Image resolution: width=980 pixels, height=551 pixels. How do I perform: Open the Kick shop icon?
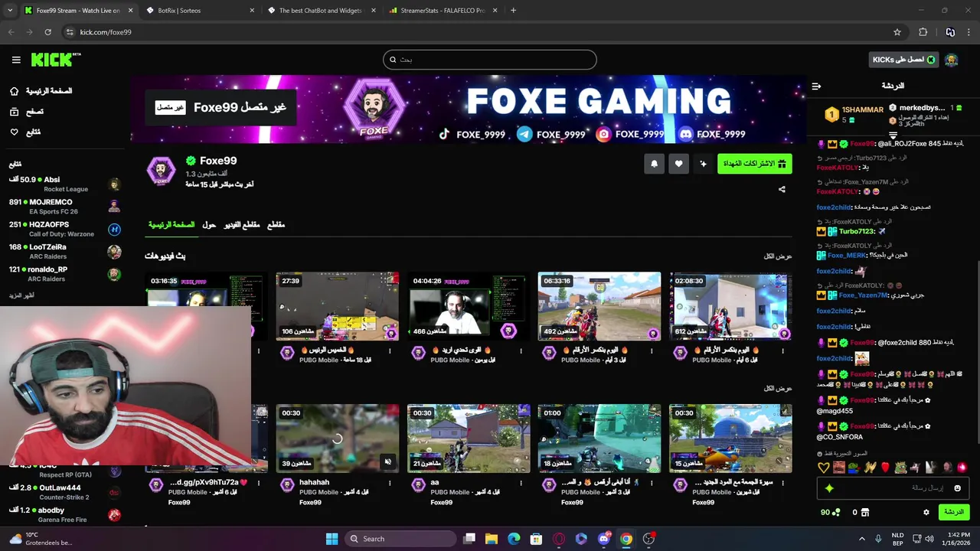click(865, 512)
